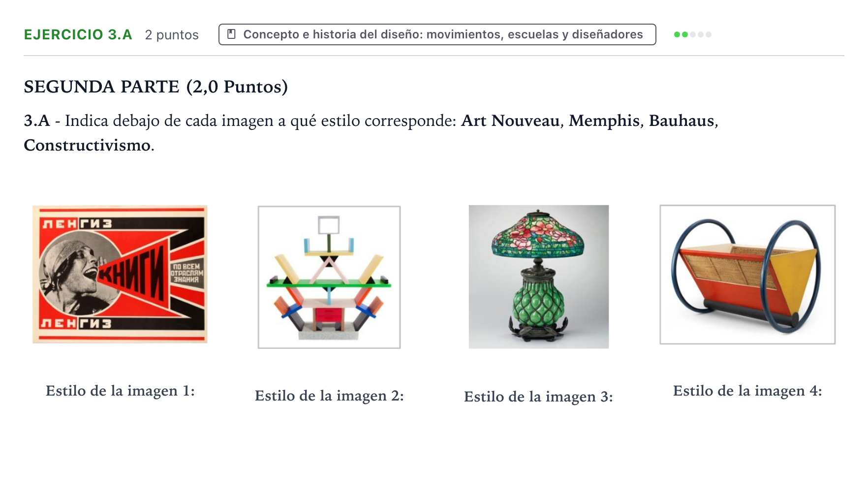Screen dimensions: 868x497
Task: Click the bold Memphis word
Action: tap(604, 121)
